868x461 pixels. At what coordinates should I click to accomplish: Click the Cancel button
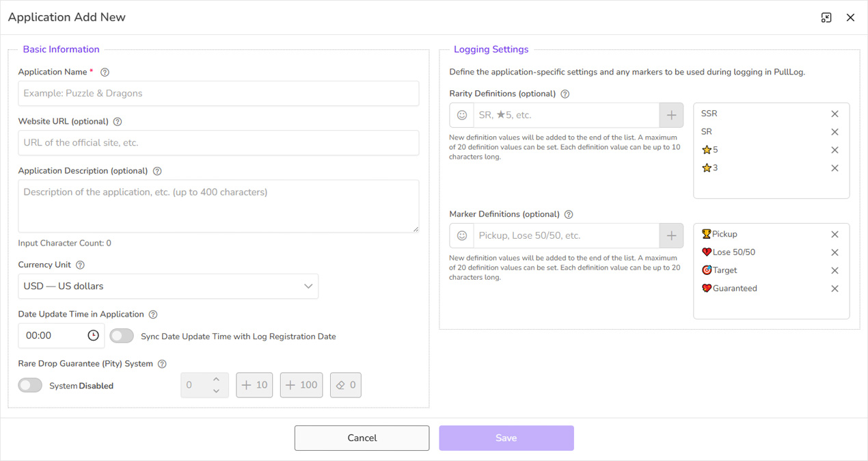coord(362,438)
